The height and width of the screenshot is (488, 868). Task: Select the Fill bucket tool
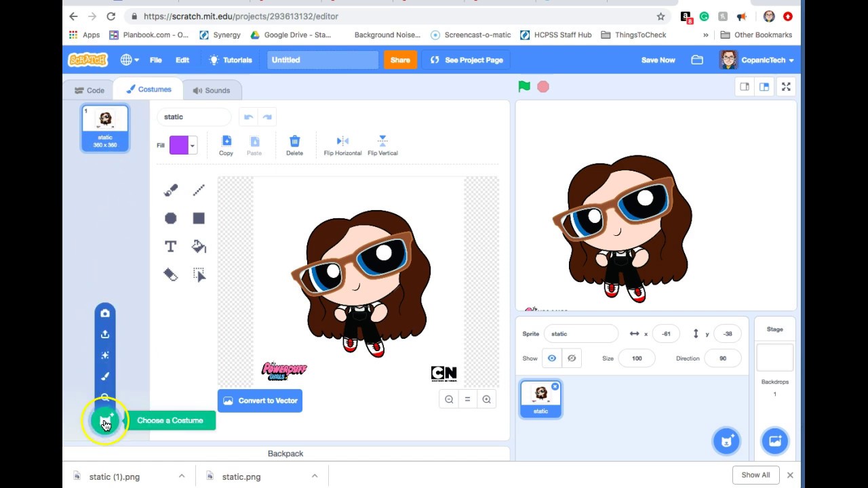coord(199,247)
